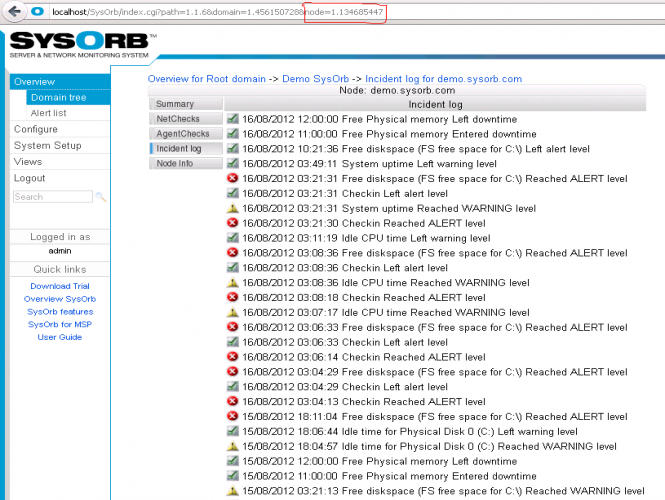The width and height of the screenshot is (665, 500).
Task: Open the NetChecks tab
Action: (x=186, y=119)
